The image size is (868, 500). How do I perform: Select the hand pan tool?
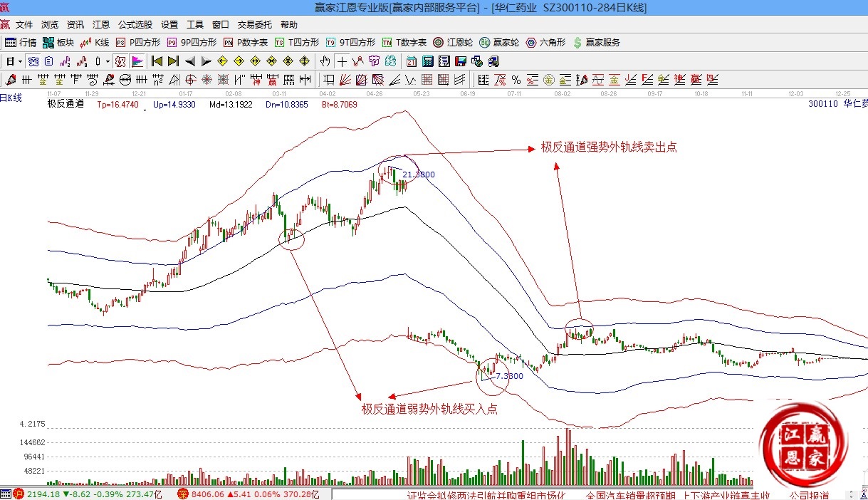(326, 61)
